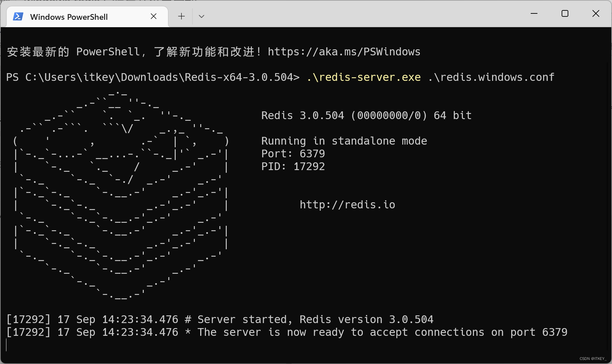
Task: Click the 'PID: 17292' line
Action: (293, 166)
